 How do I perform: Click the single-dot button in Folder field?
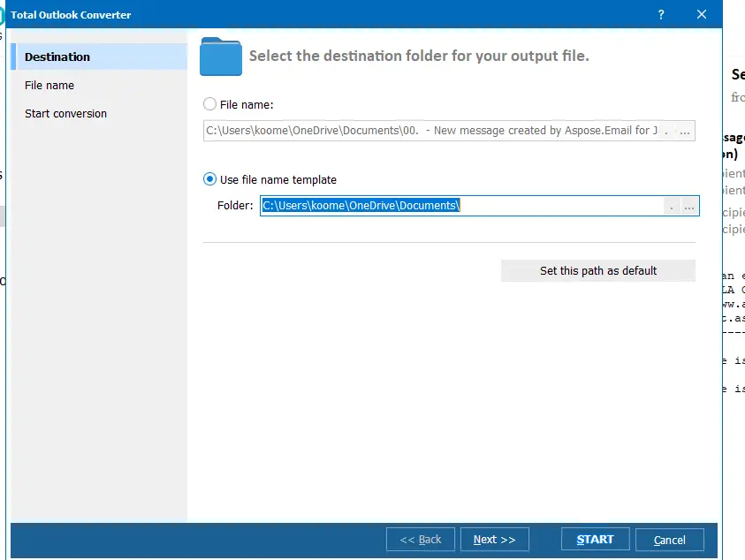[x=672, y=206]
